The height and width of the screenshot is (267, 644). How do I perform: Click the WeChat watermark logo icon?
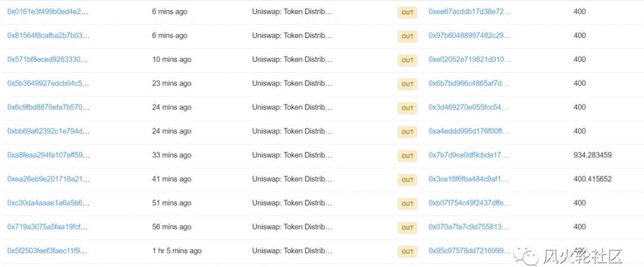coord(529,255)
